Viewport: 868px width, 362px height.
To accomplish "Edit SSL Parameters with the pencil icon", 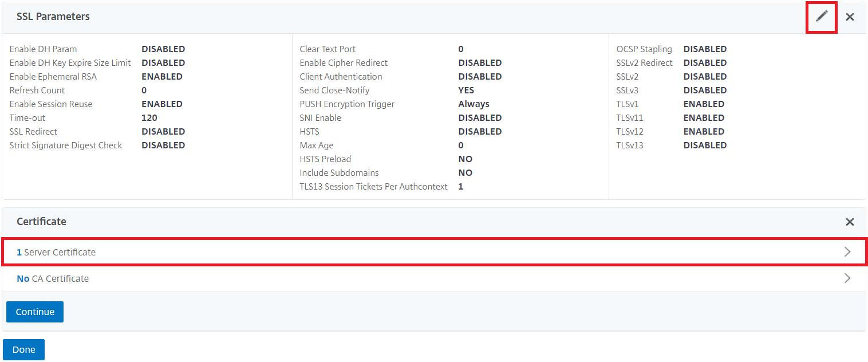I will 822,17.
